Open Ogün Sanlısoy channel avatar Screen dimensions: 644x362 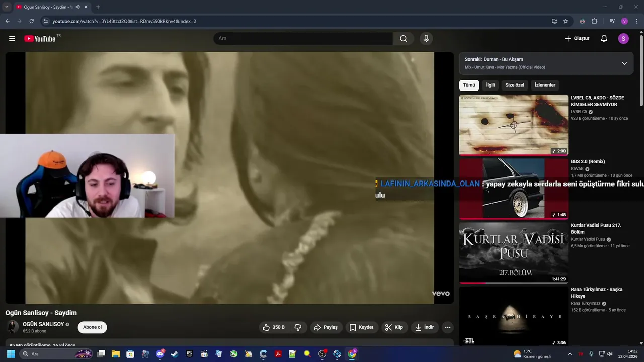pyautogui.click(x=13, y=327)
